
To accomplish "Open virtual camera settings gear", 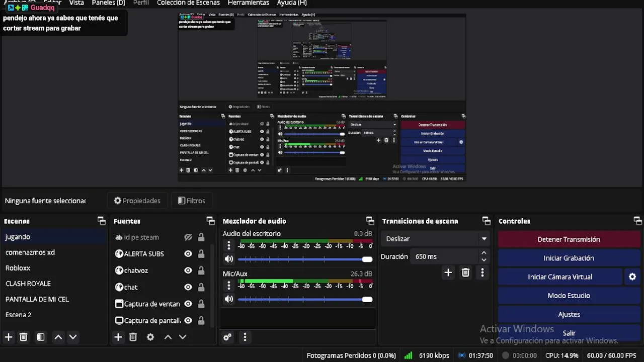I will [x=632, y=277].
